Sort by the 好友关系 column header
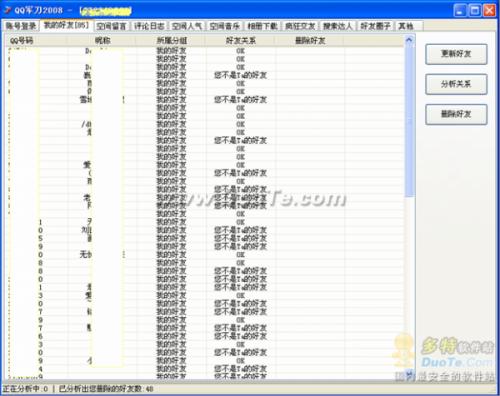 tap(241, 41)
